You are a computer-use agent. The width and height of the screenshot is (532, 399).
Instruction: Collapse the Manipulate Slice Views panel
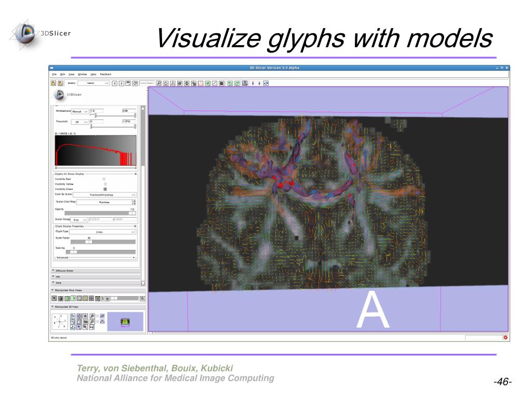(98, 290)
